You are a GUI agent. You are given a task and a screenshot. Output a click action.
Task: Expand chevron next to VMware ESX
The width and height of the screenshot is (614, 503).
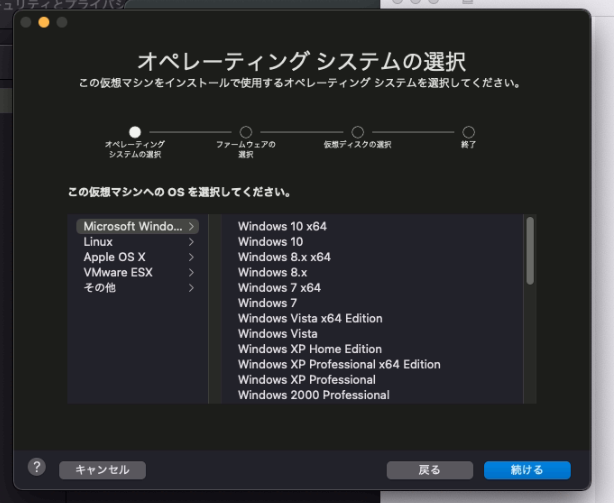pyautogui.click(x=191, y=272)
